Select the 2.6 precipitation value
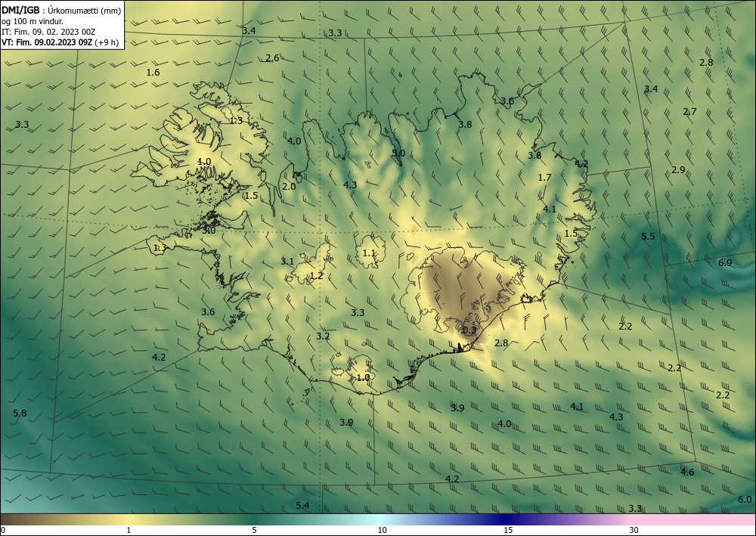Screen dimensions: 756x536 click(272, 58)
